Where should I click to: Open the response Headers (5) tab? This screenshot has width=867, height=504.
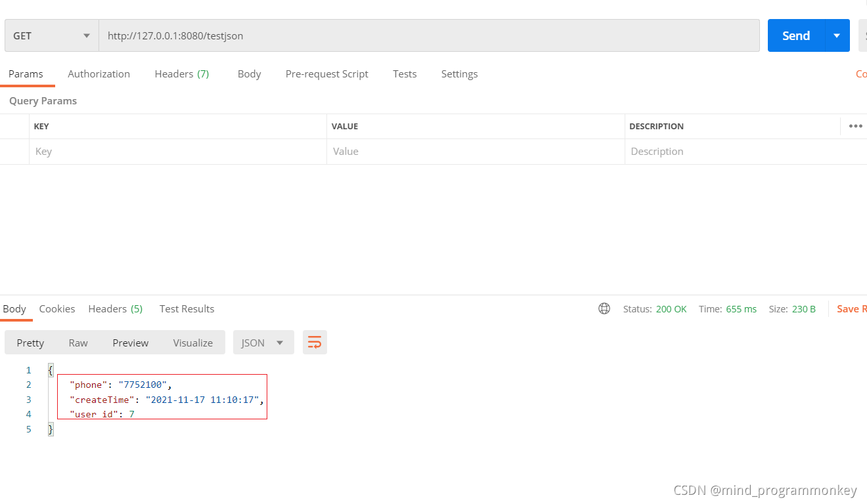coord(116,309)
